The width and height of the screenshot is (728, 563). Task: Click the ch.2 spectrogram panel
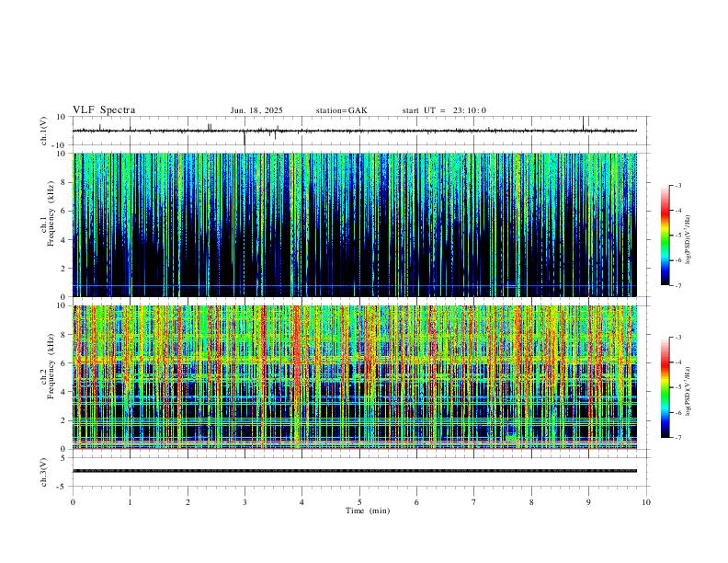point(355,377)
